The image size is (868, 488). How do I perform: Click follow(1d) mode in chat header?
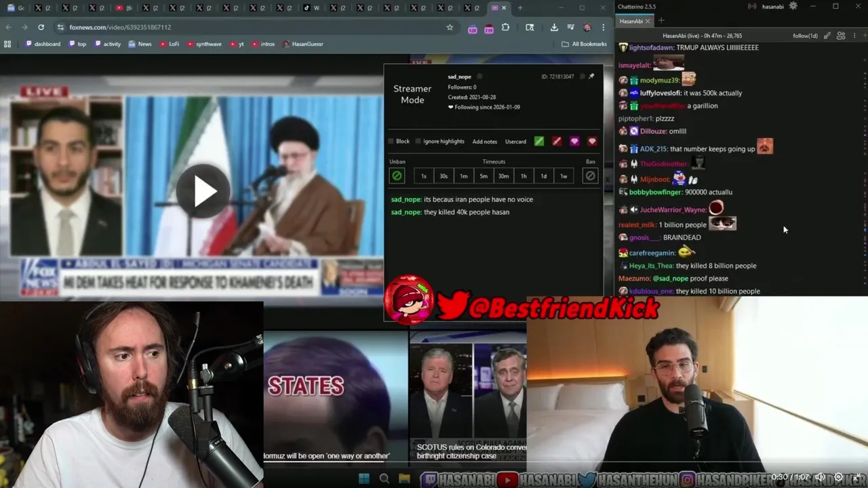pos(805,35)
